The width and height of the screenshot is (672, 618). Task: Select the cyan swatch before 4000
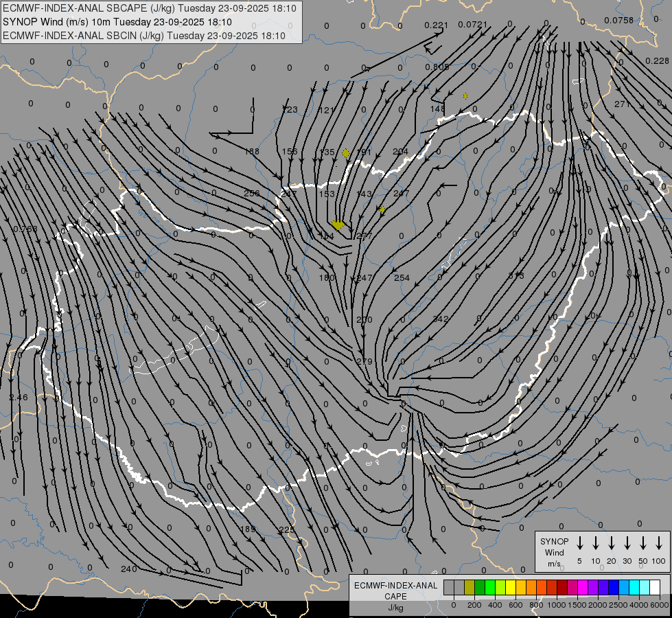634,588
